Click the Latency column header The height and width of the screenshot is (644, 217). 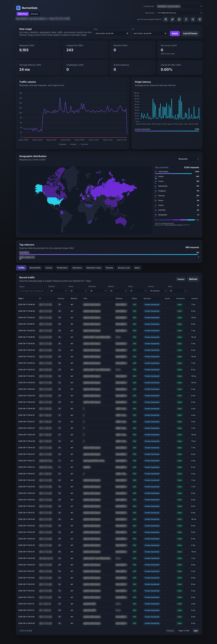[x=195, y=299]
